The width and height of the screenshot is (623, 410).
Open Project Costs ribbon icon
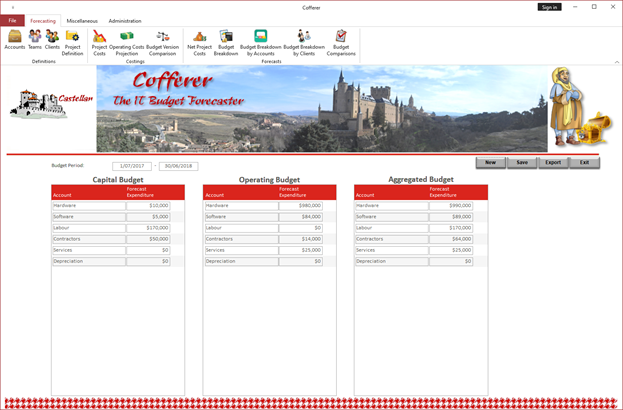[99, 43]
